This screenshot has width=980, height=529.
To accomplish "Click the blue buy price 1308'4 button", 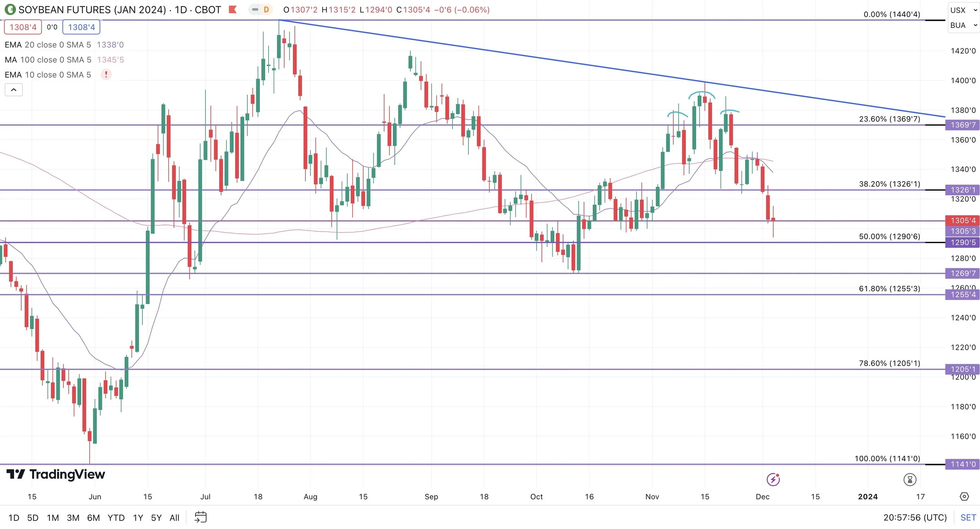I will (81, 27).
